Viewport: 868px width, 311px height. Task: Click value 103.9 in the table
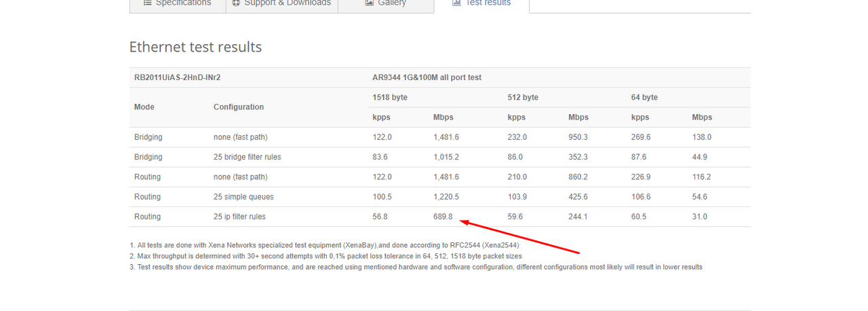[x=517, y=197]
